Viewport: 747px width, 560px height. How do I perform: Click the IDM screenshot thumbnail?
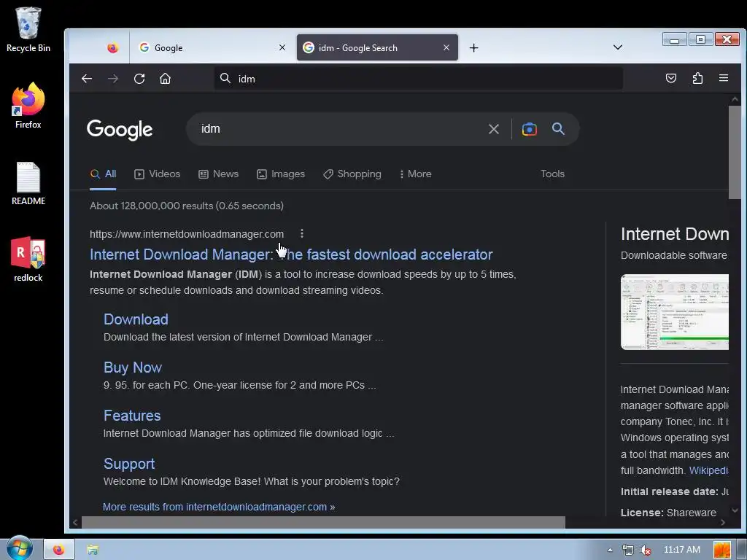point(675,312)
